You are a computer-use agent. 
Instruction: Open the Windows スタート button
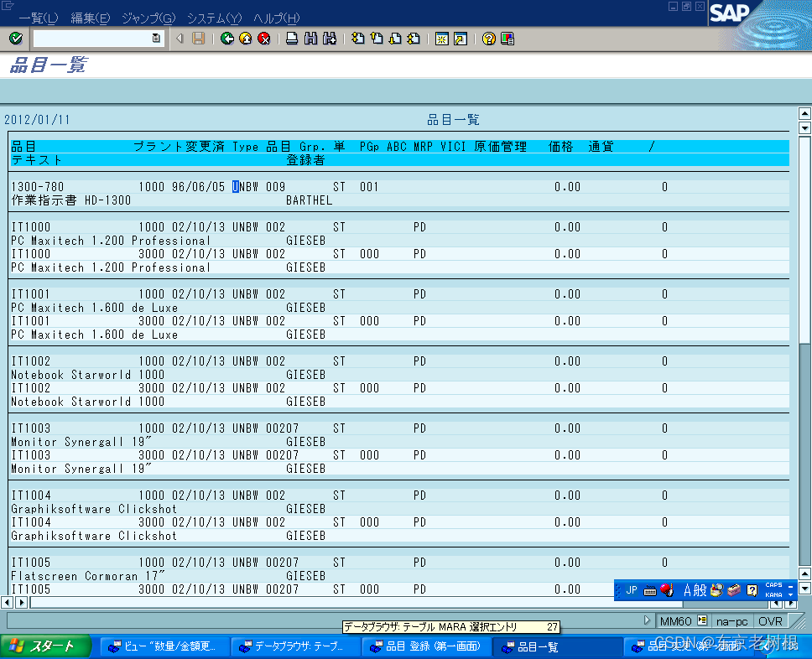click(45, 646)
